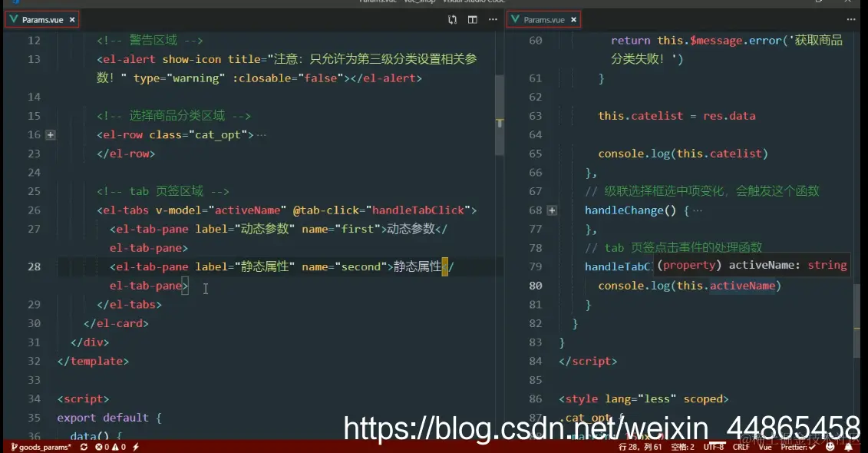Screen dimensions: 868x453
Task: Click name="first" attribute on line 27
Action: (x=341, y=230)
